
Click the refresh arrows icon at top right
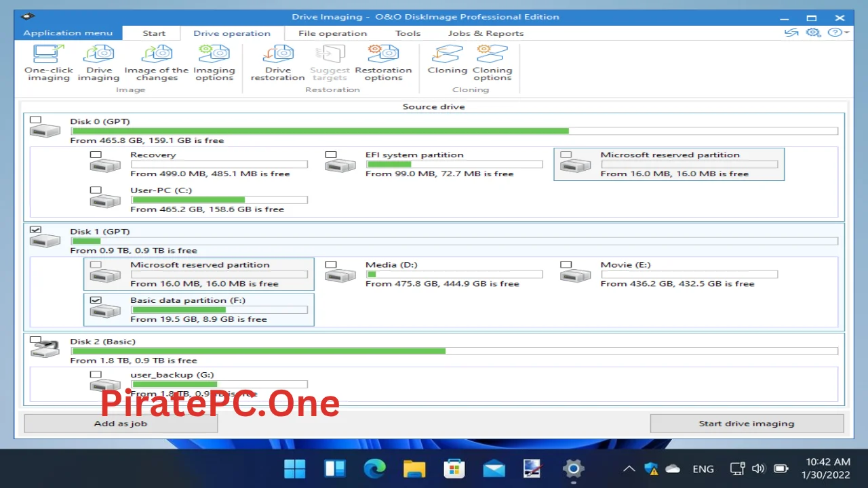(791, 33)
